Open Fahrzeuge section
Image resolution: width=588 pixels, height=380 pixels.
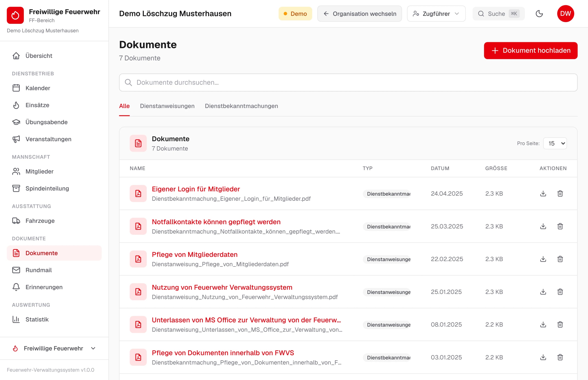pos(54,221)
